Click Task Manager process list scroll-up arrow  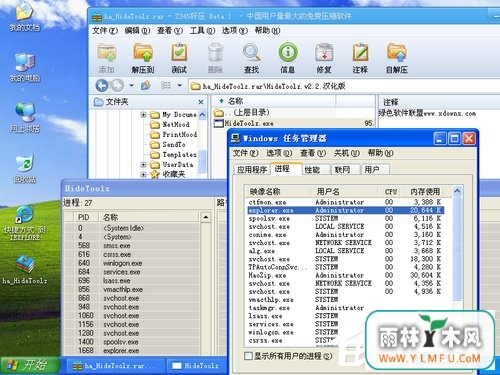pyautogui.click(x=457, y=191)
